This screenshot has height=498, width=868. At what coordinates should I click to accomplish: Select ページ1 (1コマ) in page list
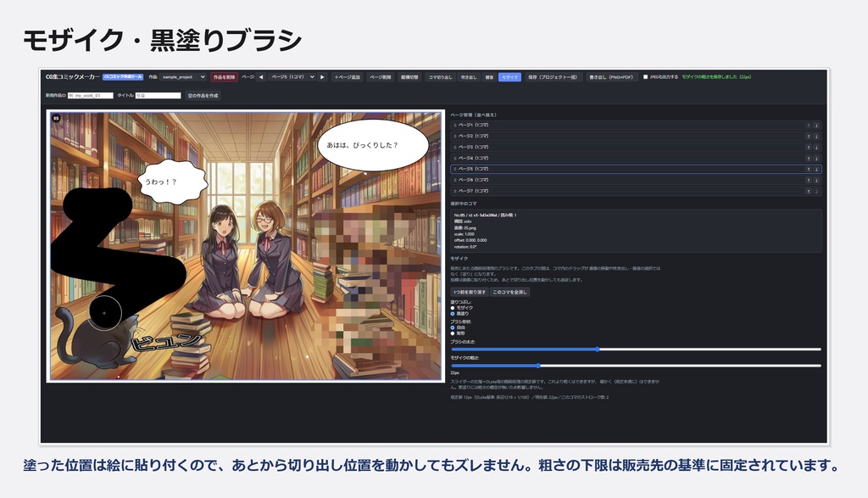(x=636, y=126)
